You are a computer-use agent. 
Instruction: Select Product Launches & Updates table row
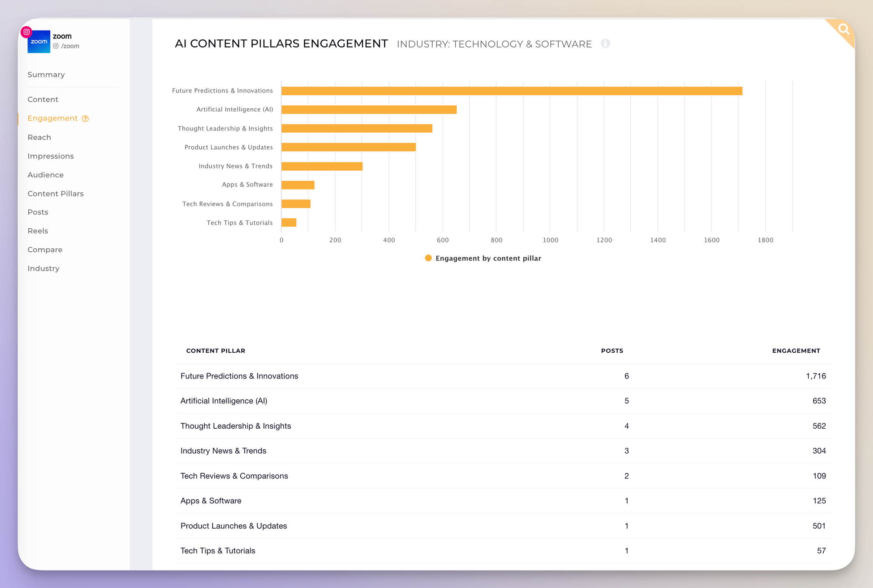click(503, 526)
